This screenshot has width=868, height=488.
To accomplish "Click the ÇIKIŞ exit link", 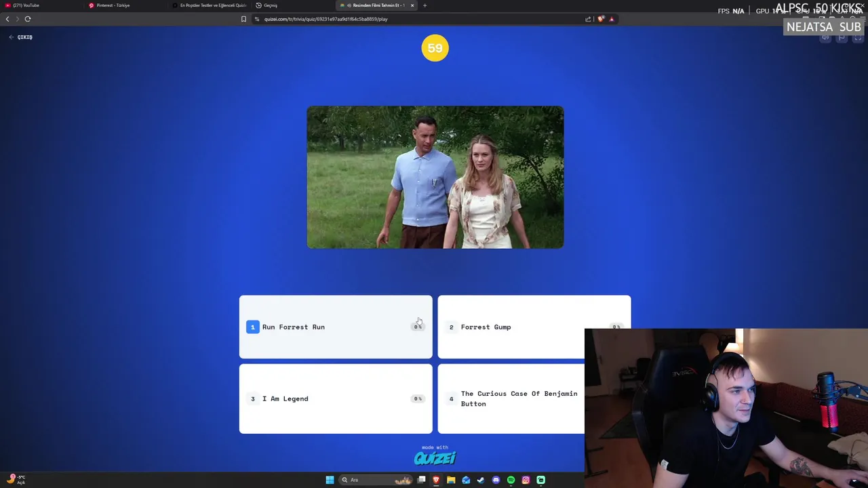I will [x=21, y=37].
